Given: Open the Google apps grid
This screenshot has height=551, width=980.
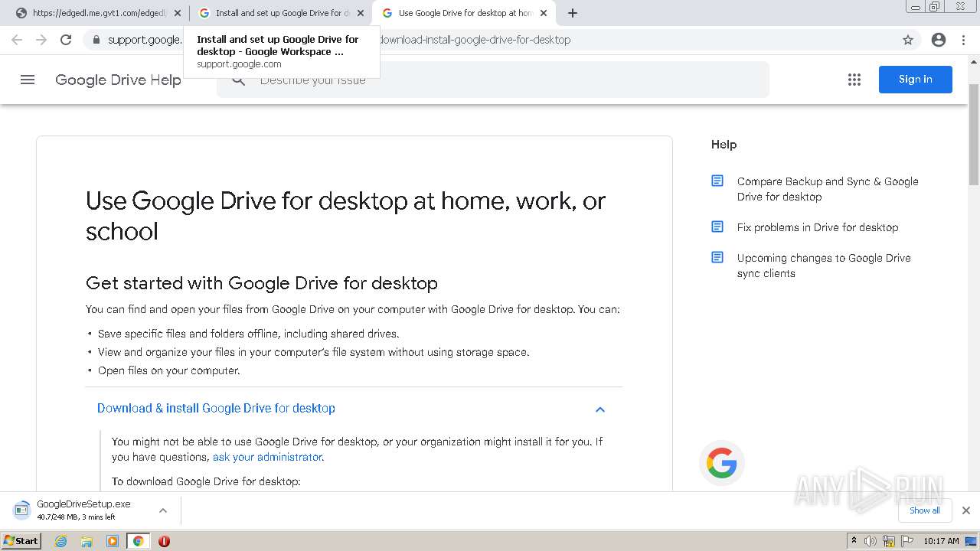Looking at the screenshot, I should (854, 80).
